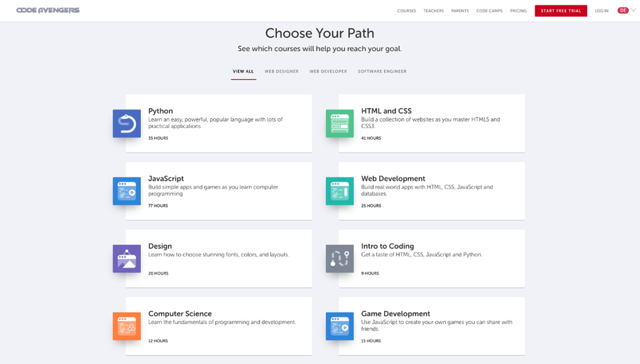Viewport: 640px width, 364px height.
Task: Open the DE language dropdown
Action: pyautogui.click(x=626, y=10)
